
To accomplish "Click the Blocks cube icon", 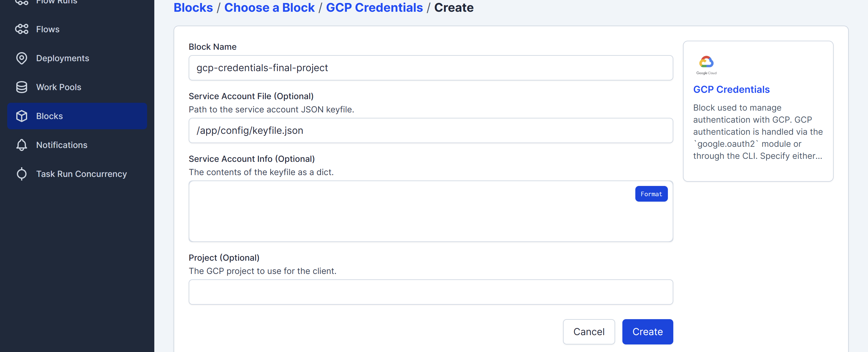I will click(x=22, y=116).
